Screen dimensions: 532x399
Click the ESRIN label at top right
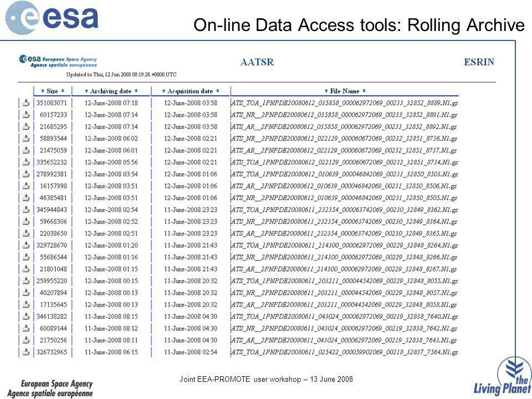click(x=479, y=62)
